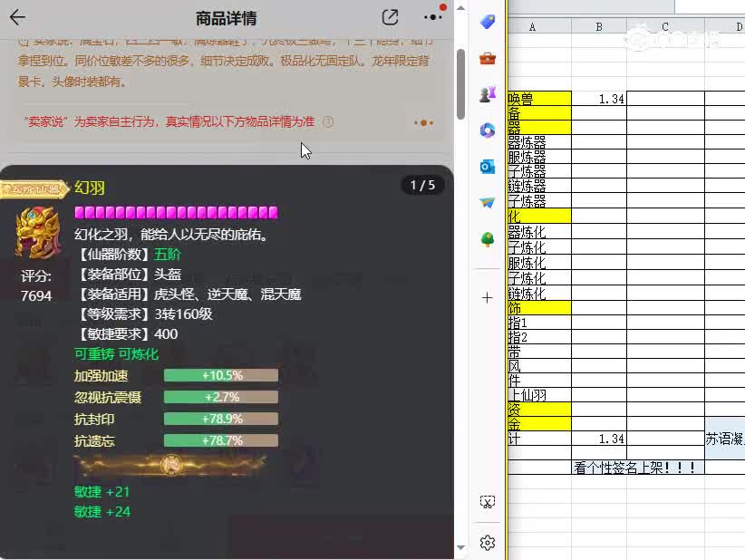Open the Microsoft 365 sidebar icon
The image size is (745, 560).
tap(488, 130)
